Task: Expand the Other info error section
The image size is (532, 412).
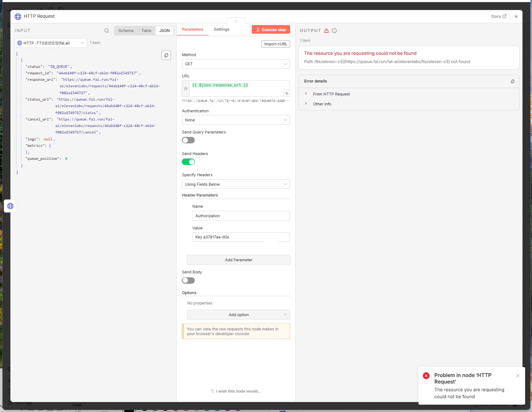Action: (322, 104)
